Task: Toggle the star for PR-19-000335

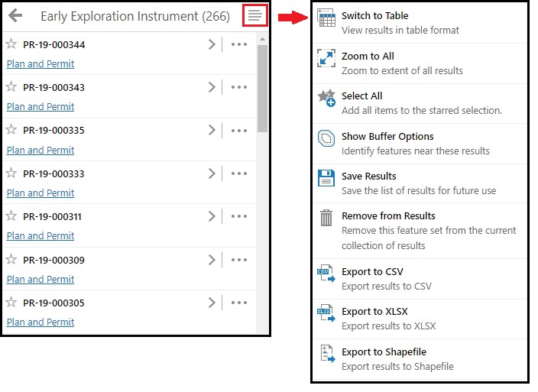Action: coord(11,130)
